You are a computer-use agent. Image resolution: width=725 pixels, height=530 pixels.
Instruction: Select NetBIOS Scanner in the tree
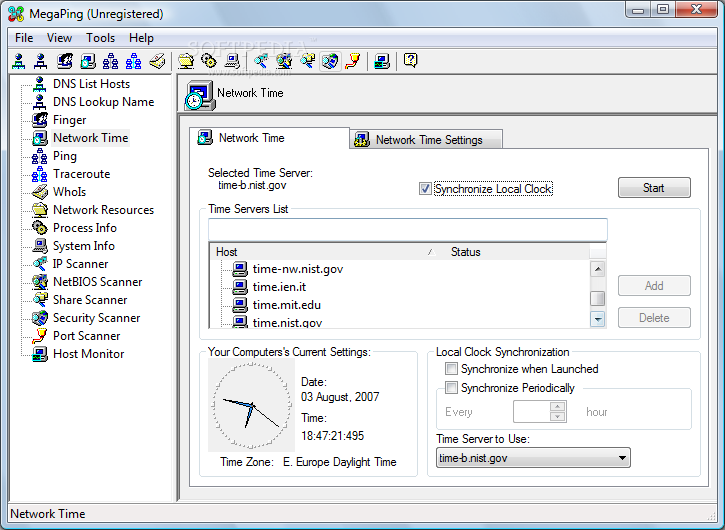coord(97,282)
